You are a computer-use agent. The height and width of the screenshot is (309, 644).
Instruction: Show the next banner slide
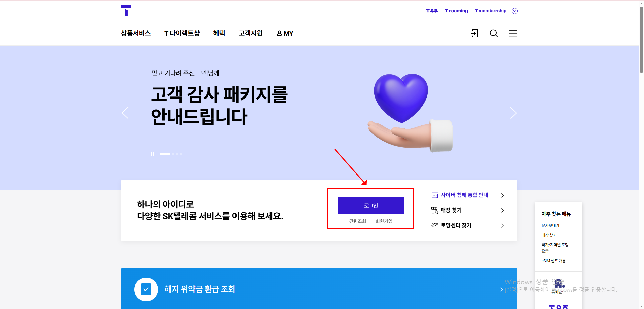coord(513,113)
